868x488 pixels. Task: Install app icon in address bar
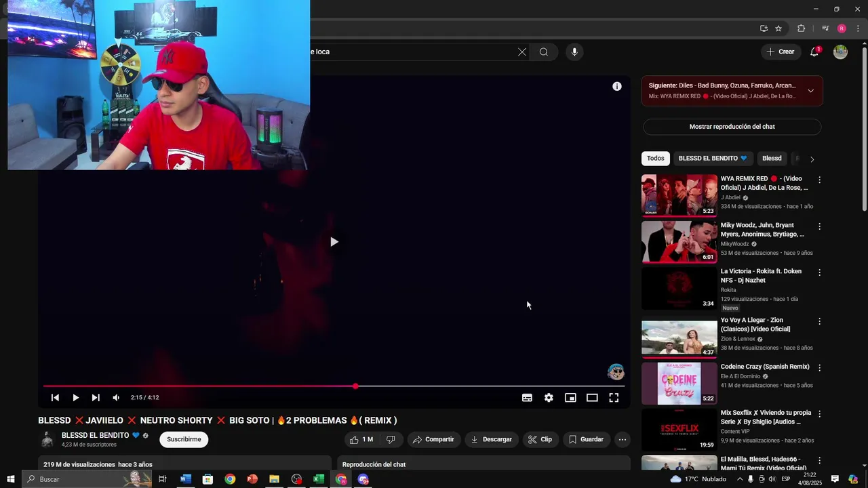[x=764, y=28]
